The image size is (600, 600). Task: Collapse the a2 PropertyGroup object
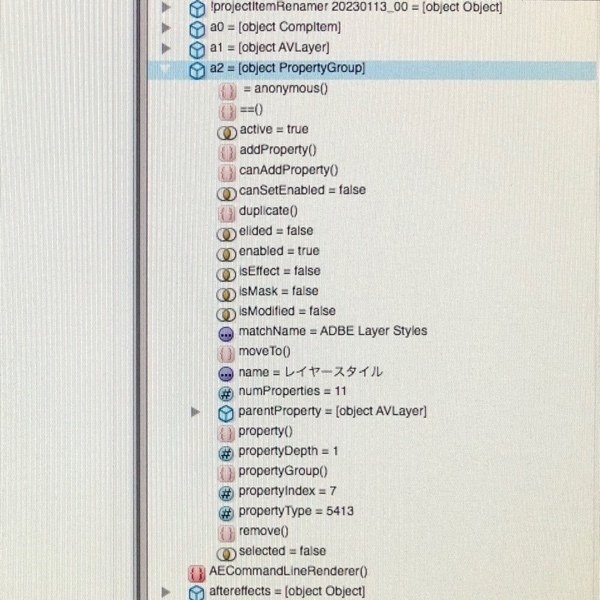pyautogui.click(x=165, y=69)
